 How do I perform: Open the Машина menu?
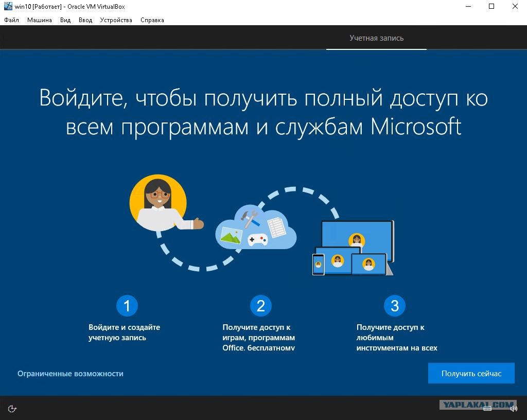pyautogui.click(x=39, y=20)
